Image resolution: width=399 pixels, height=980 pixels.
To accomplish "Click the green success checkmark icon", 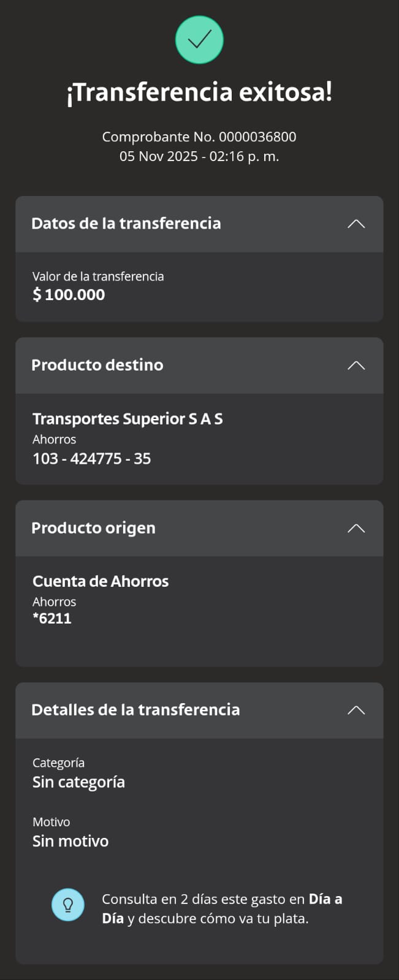I will (199, 40).
